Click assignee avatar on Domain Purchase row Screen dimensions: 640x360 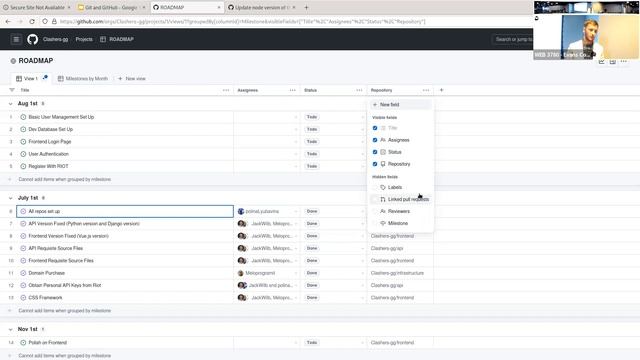pos(240,273)
